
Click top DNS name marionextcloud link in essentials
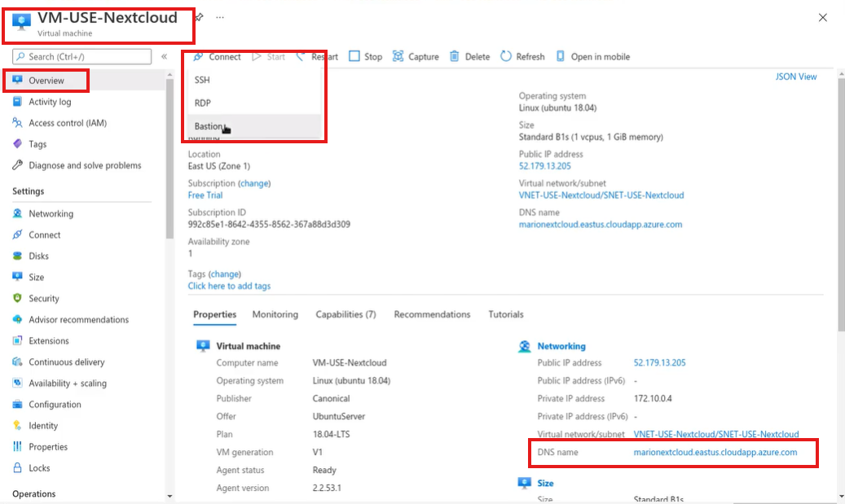click(601, 224)
